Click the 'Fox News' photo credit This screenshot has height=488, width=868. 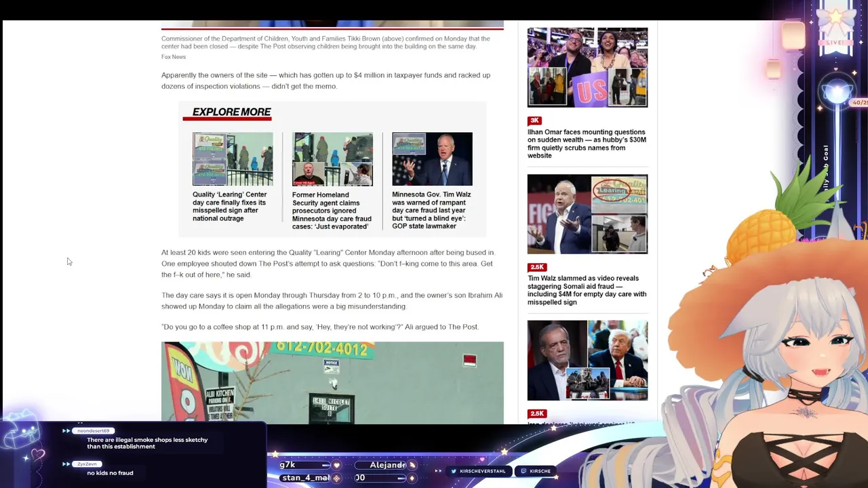pos(174,57)
